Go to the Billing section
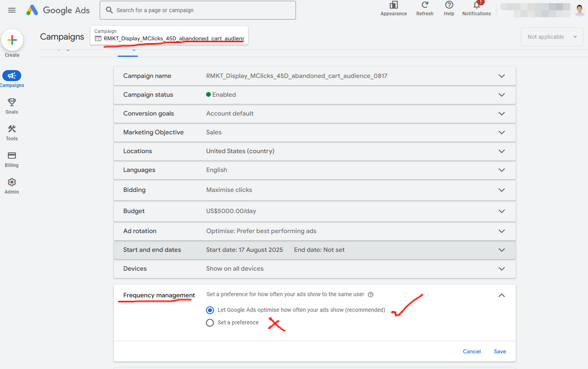 click(x=12, y=156)
